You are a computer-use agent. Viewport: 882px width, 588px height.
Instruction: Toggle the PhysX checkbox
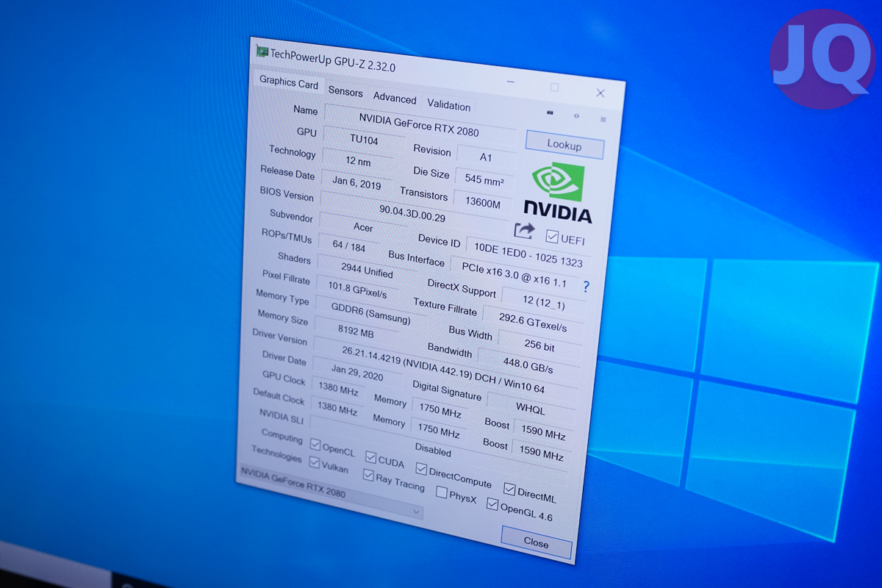click(x=441, y=492)
